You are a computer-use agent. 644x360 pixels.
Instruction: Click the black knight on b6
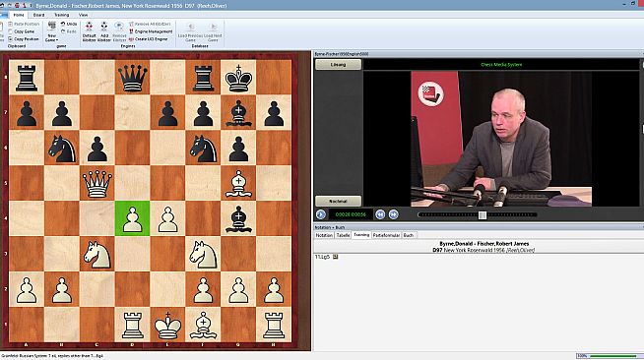pos(62,148)
